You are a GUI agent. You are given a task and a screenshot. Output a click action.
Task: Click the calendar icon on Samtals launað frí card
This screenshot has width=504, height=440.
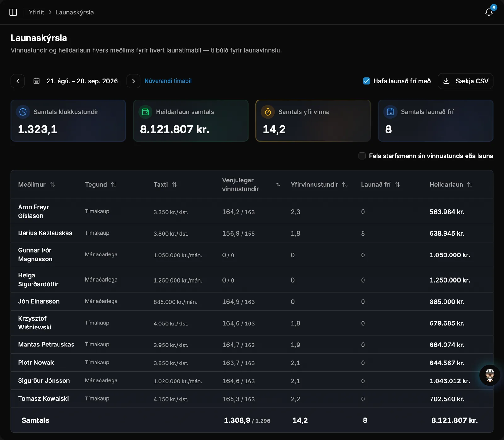(390, 112)
